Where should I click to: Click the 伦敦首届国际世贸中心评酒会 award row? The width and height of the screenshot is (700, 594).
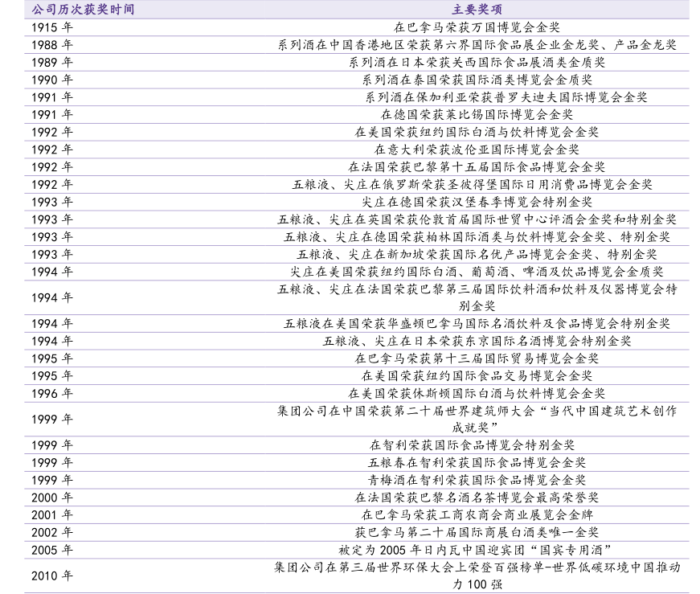[x=477, y=219]
